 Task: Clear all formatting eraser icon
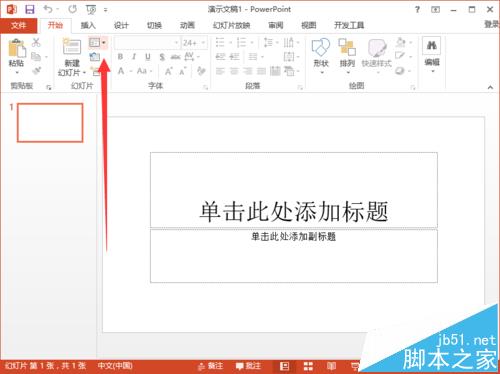pyautogui.click(x=201, y=71)
